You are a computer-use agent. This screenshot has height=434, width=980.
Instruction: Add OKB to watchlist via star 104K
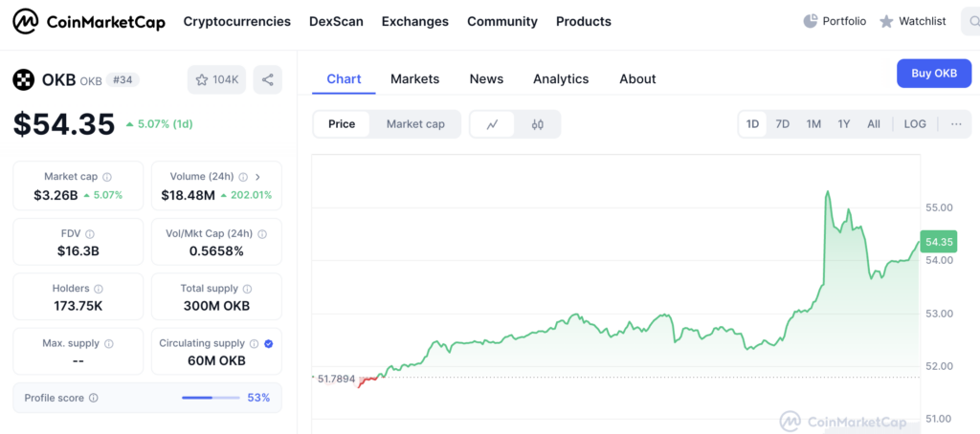(217, 80)
